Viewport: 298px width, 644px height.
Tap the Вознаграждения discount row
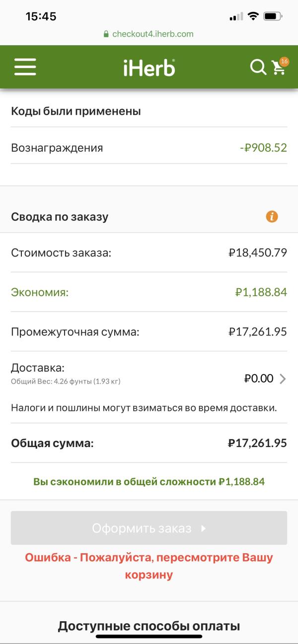tap(149, 147)
